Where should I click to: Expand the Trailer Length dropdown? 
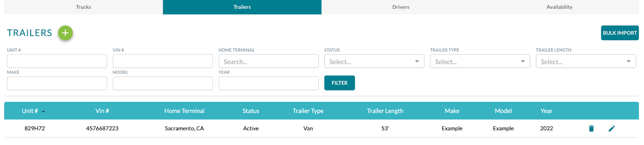[x=586, y=61]
